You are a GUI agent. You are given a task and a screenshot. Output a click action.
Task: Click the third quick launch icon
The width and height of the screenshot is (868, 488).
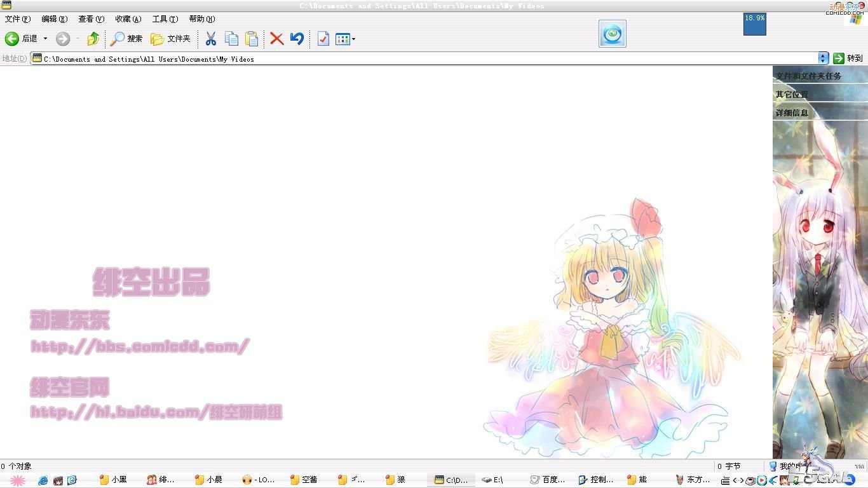(x=72, y=480)
